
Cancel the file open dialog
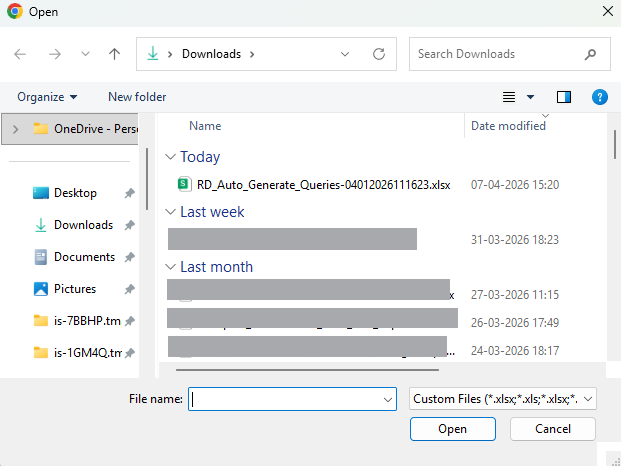click(553, 429)
